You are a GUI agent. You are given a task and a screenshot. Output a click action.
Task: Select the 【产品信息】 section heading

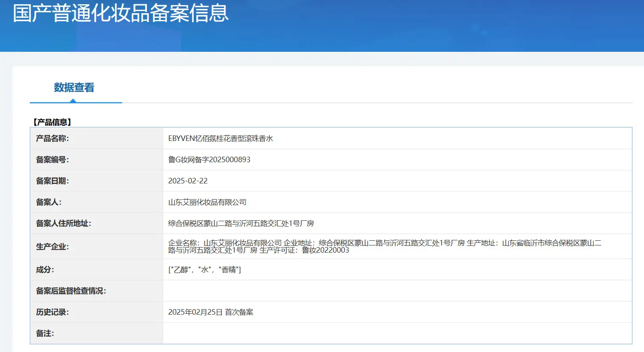click(x=53, y=122)
